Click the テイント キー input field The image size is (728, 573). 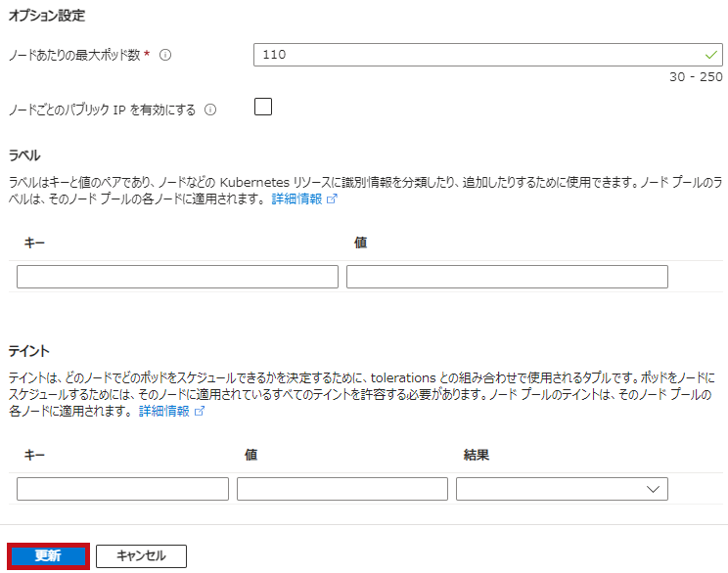tap(122, 489)
